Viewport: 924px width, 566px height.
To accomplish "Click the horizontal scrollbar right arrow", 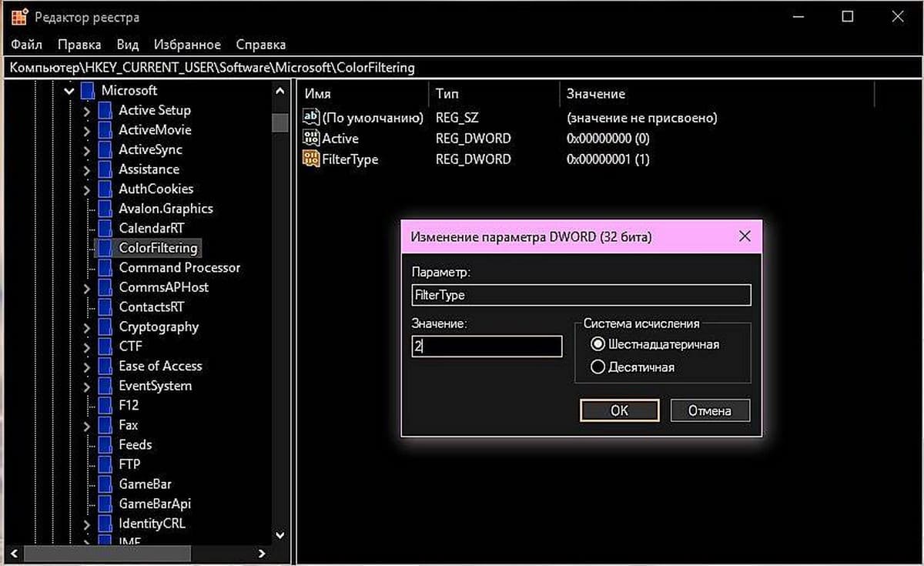I will pos(262,554).
